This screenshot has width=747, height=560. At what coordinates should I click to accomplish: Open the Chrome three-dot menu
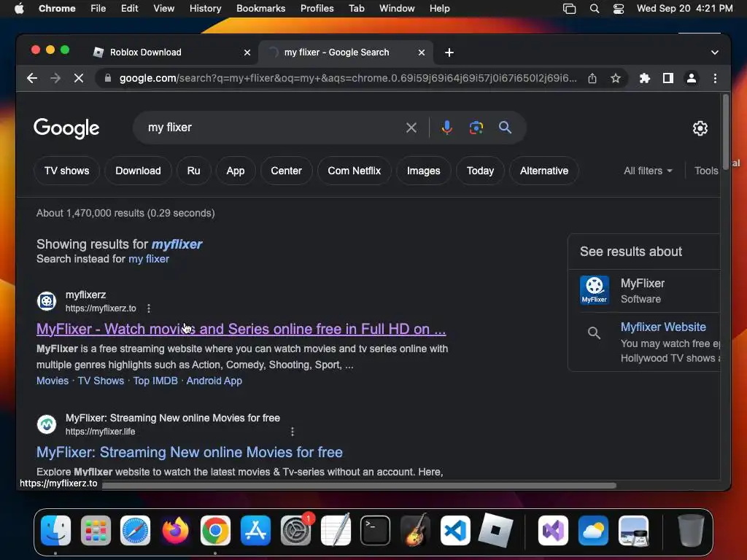pyautogui.click(x=715, y=78)
